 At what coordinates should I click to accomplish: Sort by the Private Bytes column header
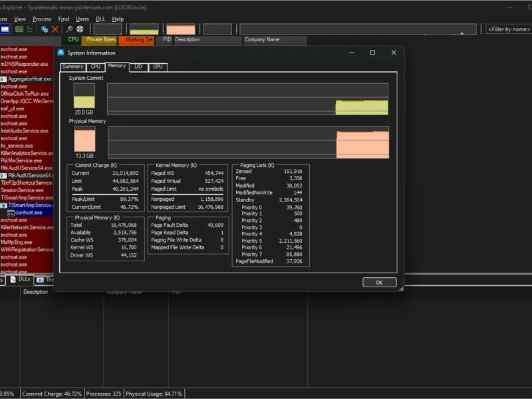point(101,40)
